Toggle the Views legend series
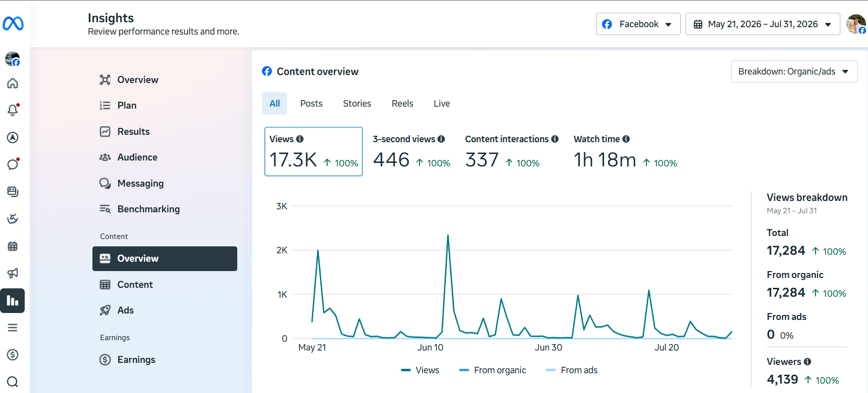The height and width of the screenshot is (393, 868). click(x=420, y=370)
